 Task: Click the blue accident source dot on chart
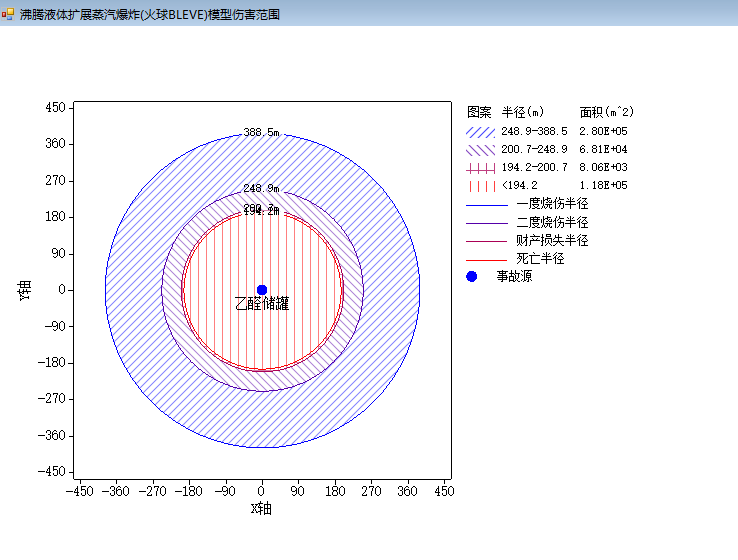[262, 290]
